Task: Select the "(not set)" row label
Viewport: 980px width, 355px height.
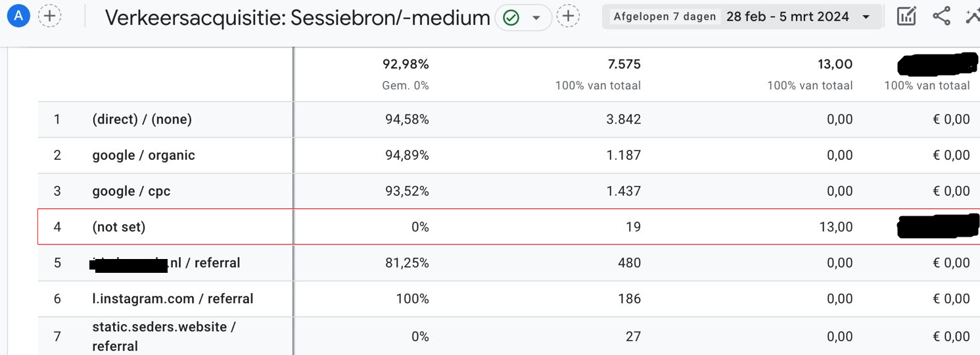Action: [x=118, y=227]
